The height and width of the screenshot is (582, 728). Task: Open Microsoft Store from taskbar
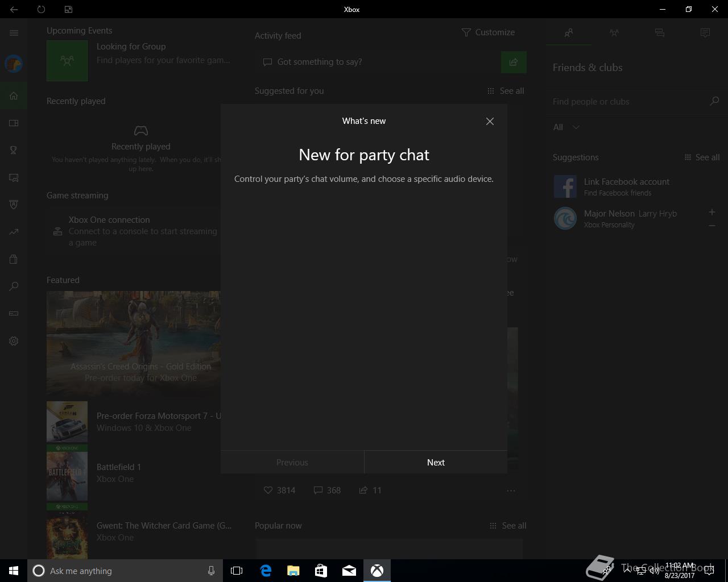pos(321,571)
